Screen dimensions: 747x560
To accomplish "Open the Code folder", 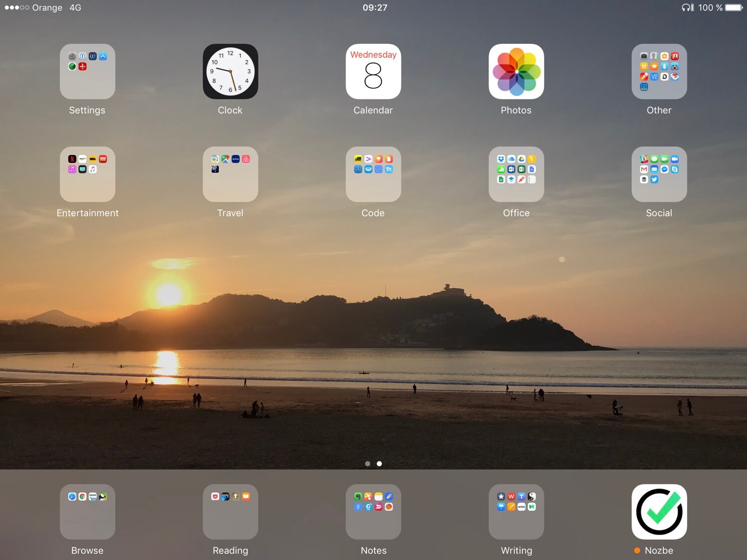I will coord(373,174).
